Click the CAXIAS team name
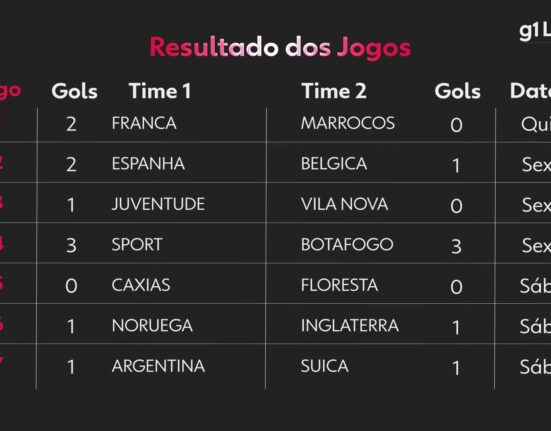 141,285
